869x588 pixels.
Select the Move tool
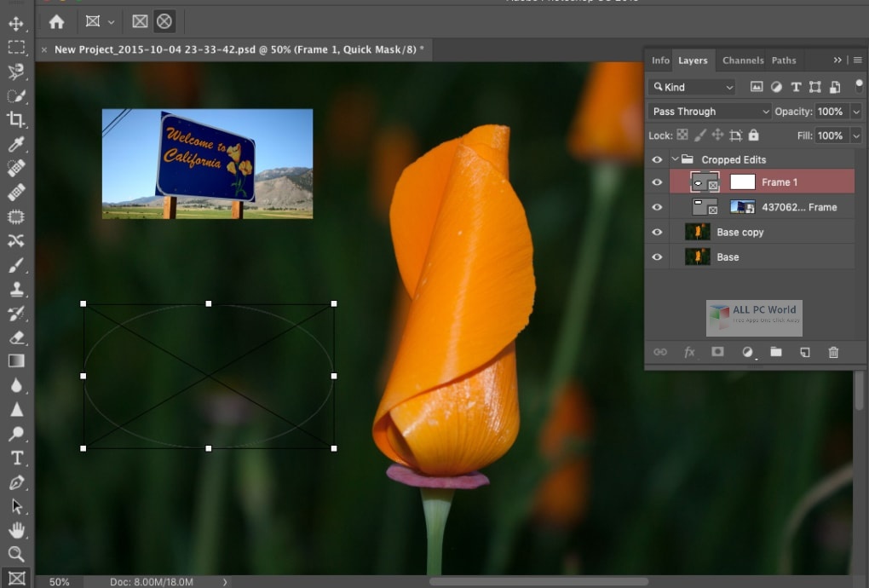(x=16, y=23)
